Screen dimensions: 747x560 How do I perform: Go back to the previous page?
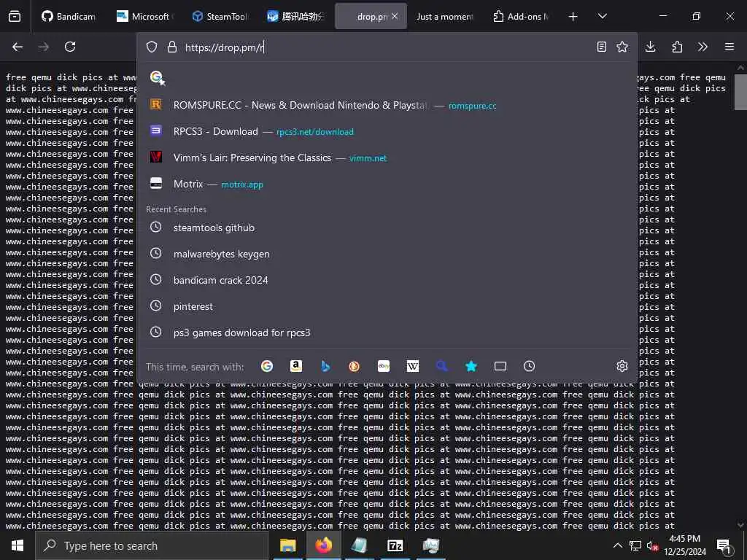click(18, 47)
